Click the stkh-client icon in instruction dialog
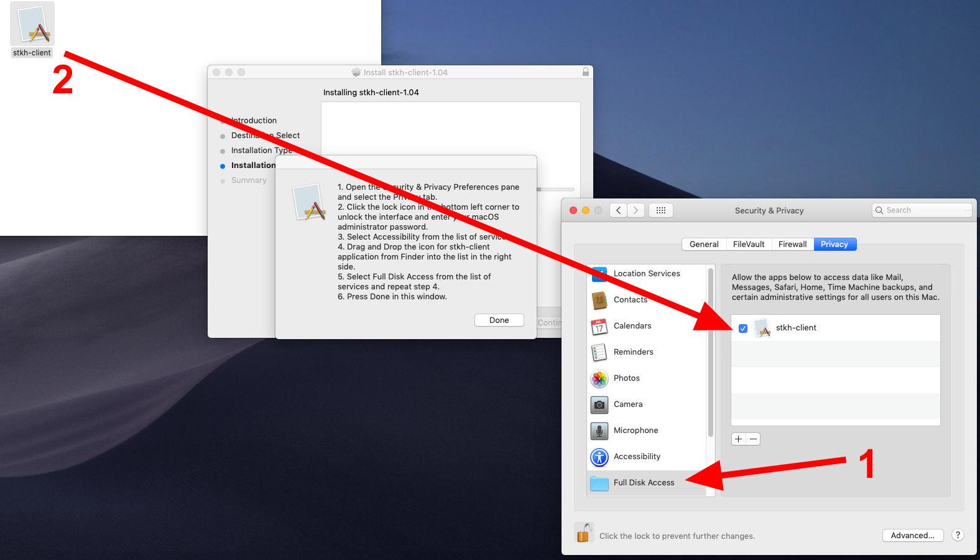Viewport: 980px width, 560px height. pyautogui.click(x=310, y=202)
